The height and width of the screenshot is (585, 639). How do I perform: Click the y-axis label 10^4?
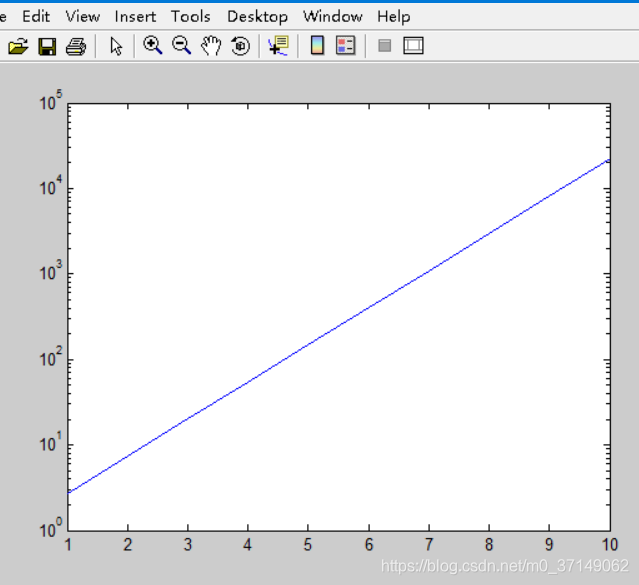pyautogui.click(x=51, y=186)
